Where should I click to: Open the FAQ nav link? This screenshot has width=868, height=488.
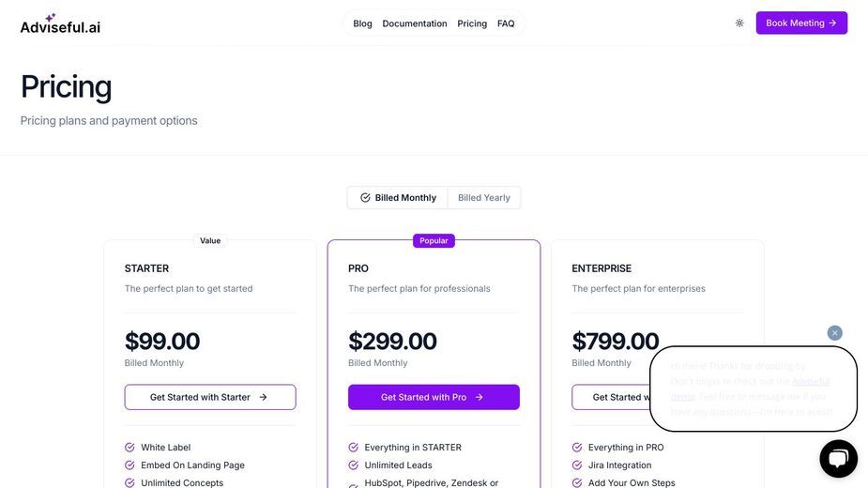click(x=506, y=23)
